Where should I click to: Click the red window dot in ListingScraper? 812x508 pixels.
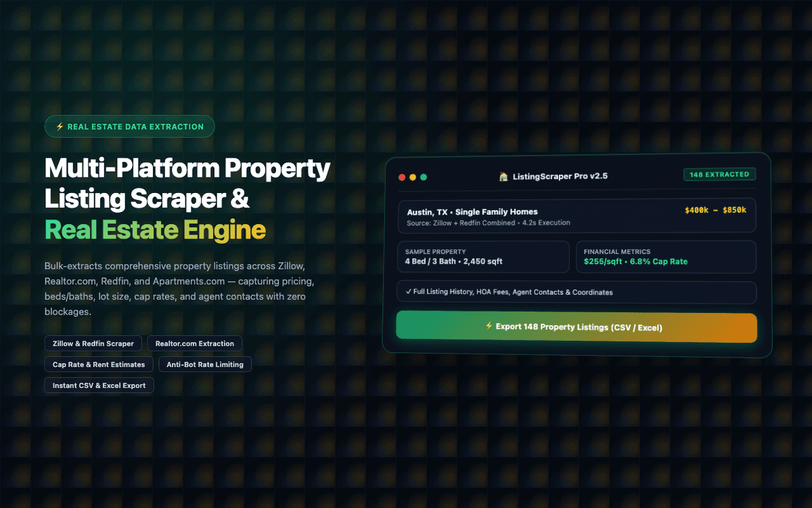[402, 177]
